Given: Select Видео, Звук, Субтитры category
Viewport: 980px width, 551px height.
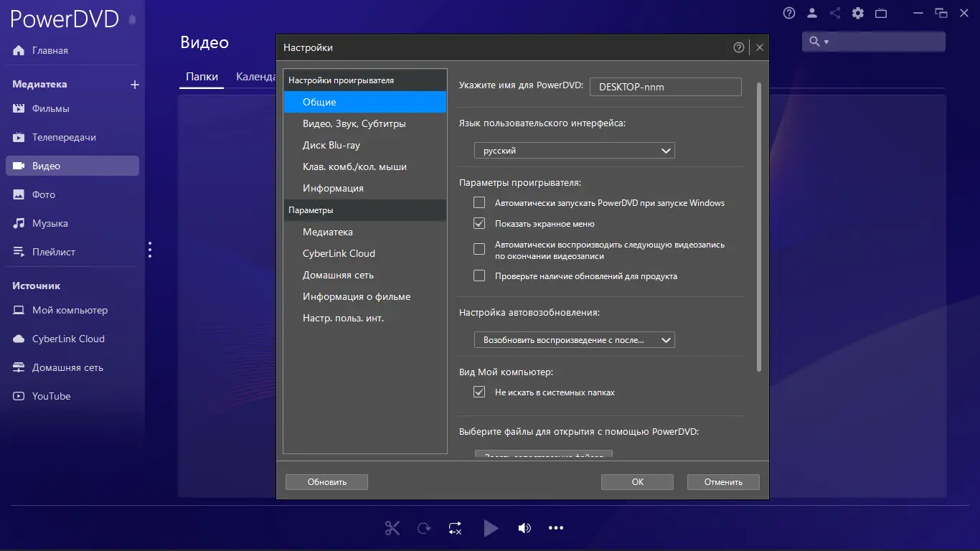Looking at the screenshot, I should (x=365, y=123).
